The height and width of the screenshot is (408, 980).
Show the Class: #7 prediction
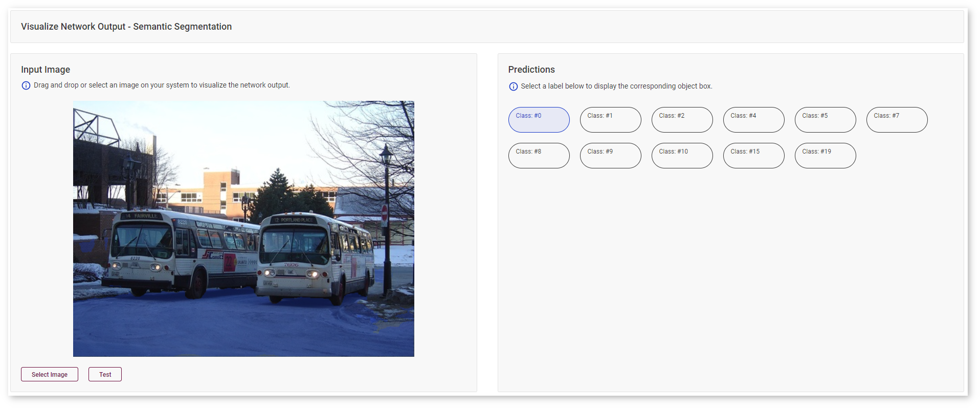tap(897, 120)
